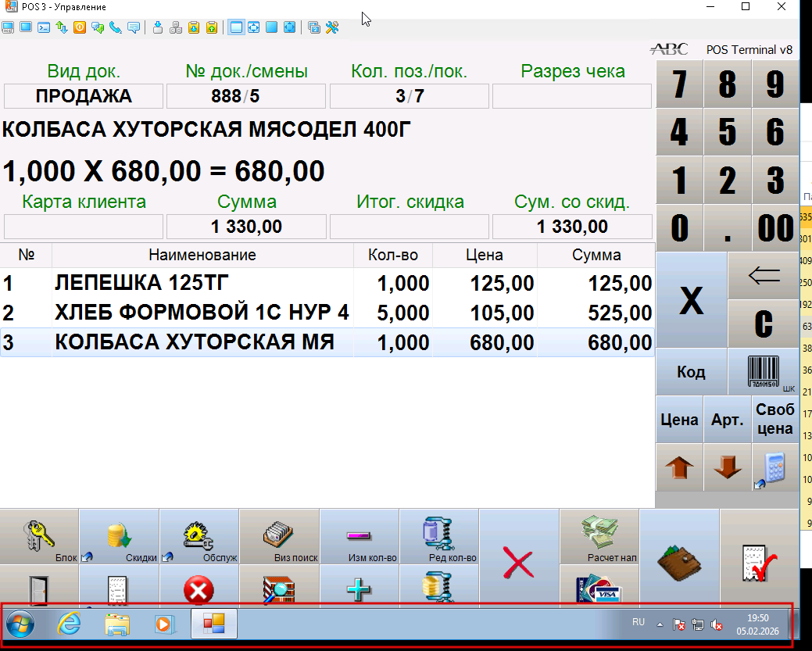Select Расчет нал cash payment
The image size is (812, 651).
point(599,537)
